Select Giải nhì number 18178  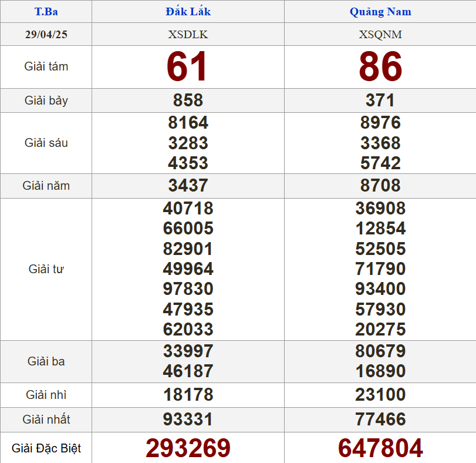coord(188,395)
